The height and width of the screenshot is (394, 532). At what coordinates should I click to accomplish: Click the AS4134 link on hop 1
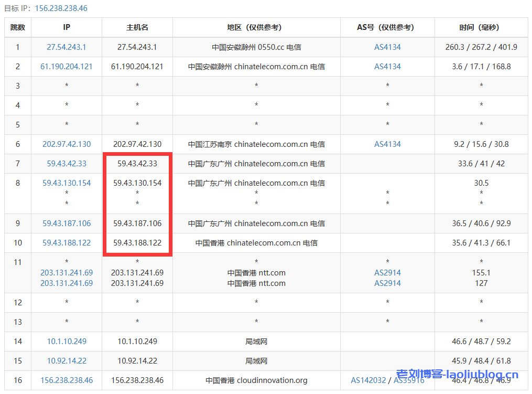[387, 47]
